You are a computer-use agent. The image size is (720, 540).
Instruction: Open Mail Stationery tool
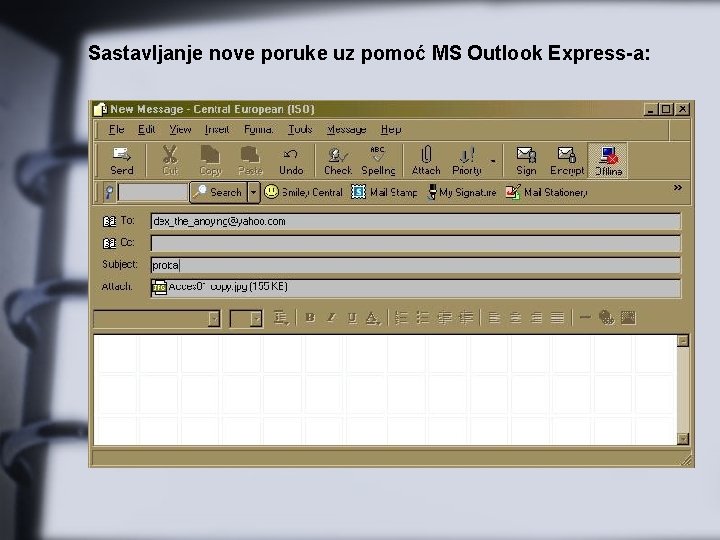coord(546,192)
